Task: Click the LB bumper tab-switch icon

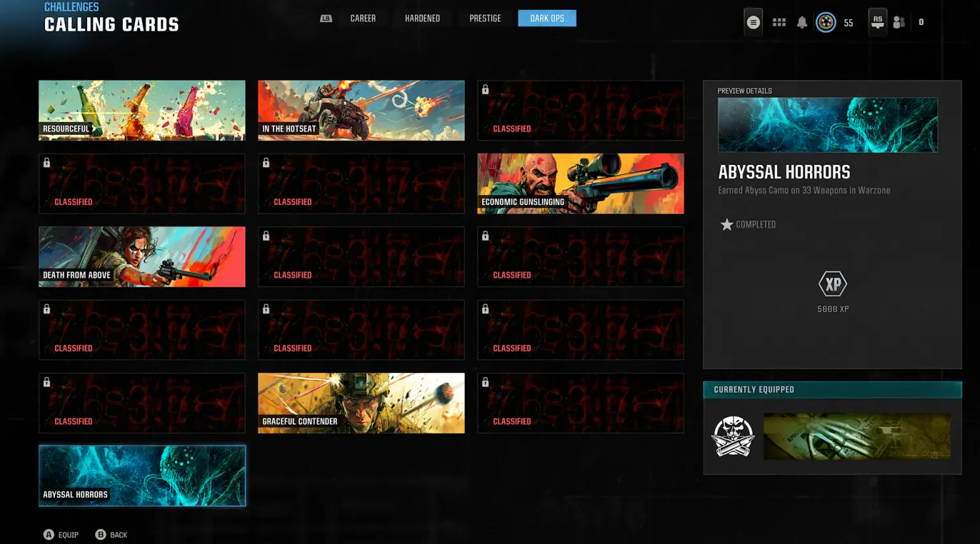Action: (326, 18)
